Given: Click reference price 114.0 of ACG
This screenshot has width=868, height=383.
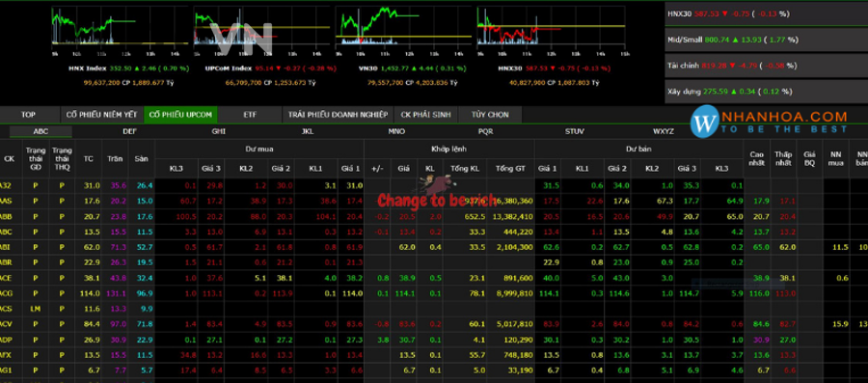Looking at the screenshot, I should point(91,293).
